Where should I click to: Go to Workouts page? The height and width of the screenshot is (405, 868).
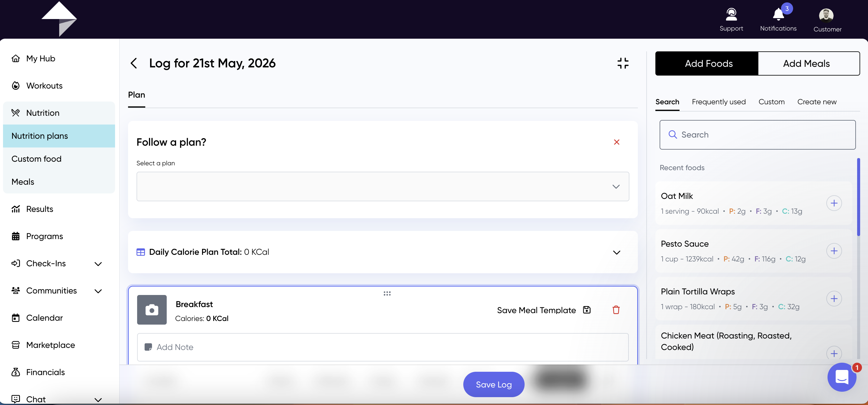pos(44,86)
